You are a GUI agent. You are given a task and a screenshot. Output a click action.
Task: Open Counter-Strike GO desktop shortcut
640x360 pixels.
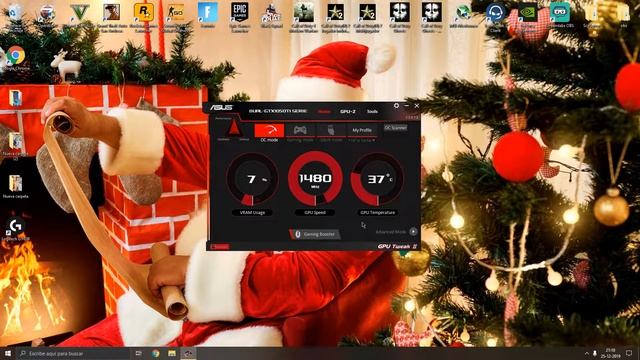coord(176,17)
